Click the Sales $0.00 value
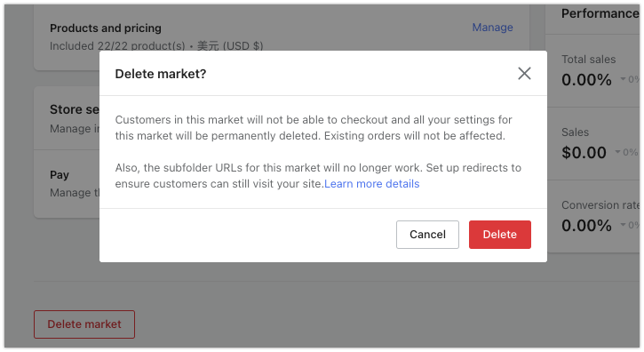Screen dimensions: 644x352 584,153
